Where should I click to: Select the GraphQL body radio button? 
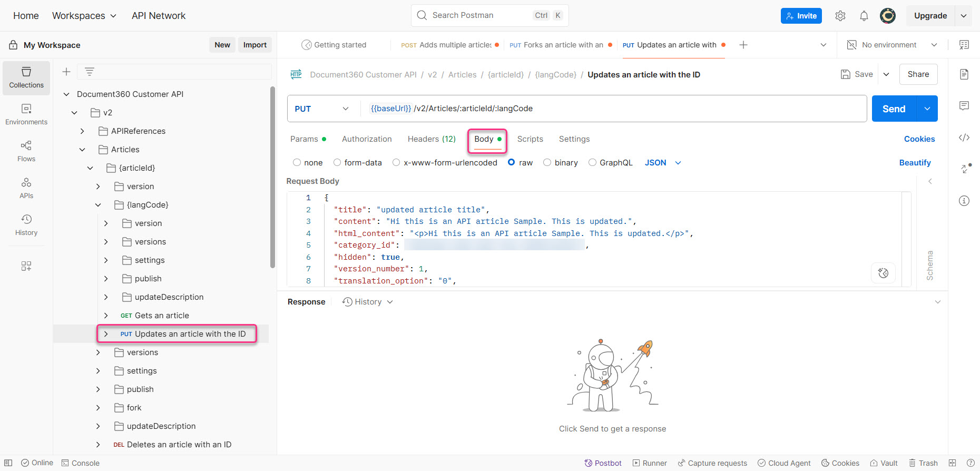592,163
